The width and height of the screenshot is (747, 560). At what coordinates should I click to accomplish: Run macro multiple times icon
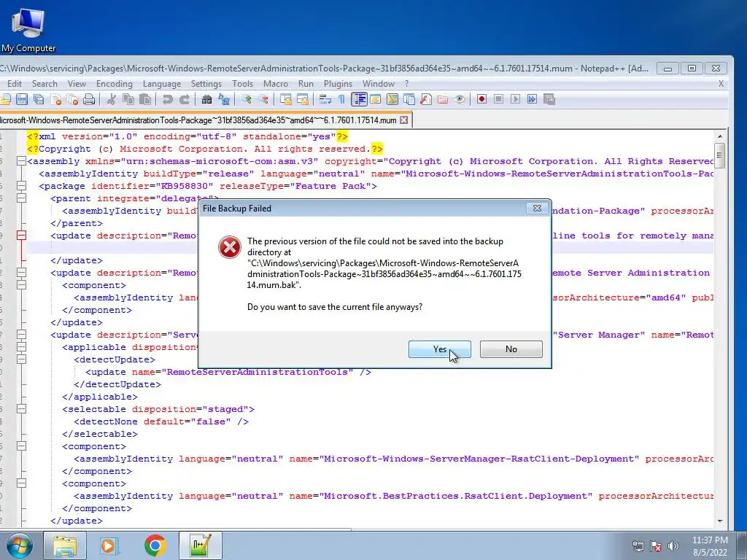(532, 99)
